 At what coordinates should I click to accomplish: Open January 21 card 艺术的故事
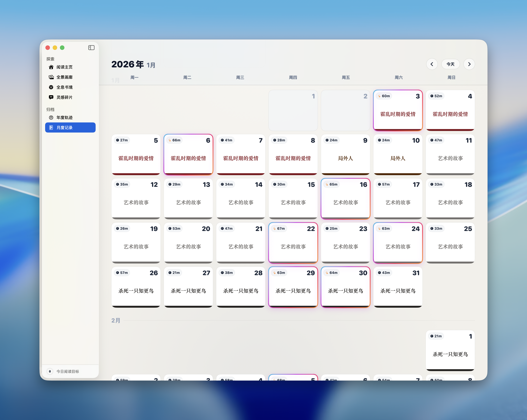click(241, 243)
